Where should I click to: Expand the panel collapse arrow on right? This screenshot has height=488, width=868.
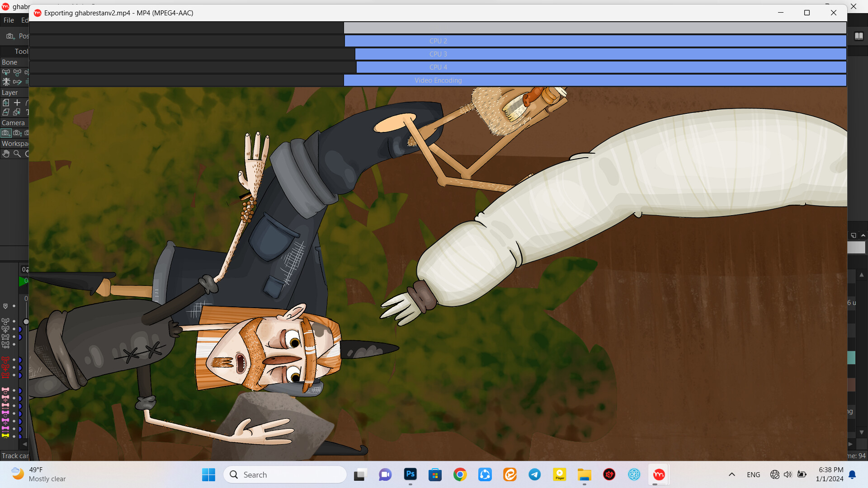coord(863,235)
